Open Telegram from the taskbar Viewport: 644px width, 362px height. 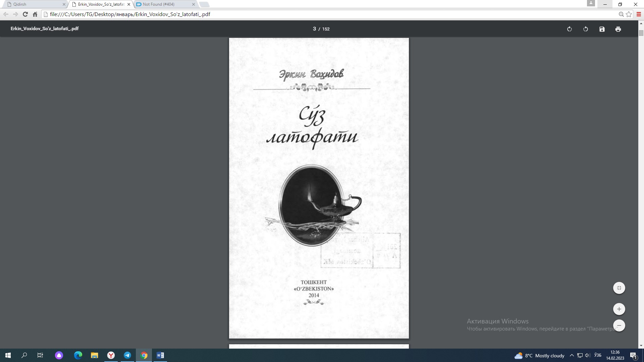(127, 355)
